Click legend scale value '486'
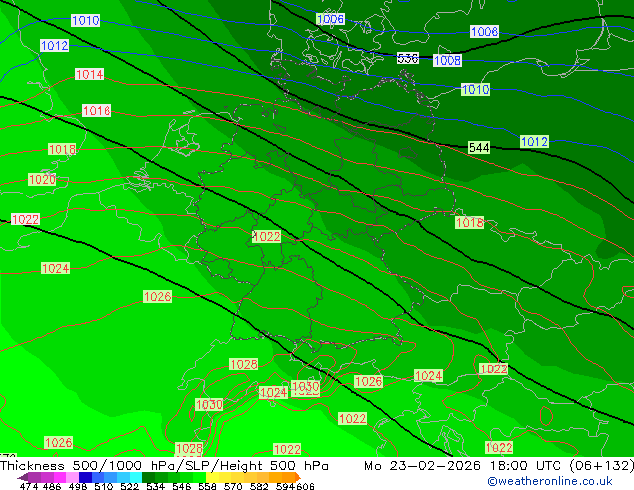 (x=51, y=486)
